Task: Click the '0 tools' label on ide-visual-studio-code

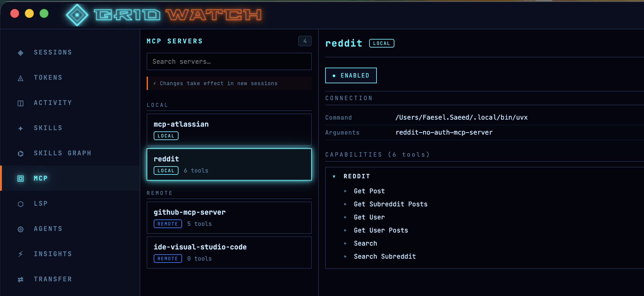Action: pos(200,259)
